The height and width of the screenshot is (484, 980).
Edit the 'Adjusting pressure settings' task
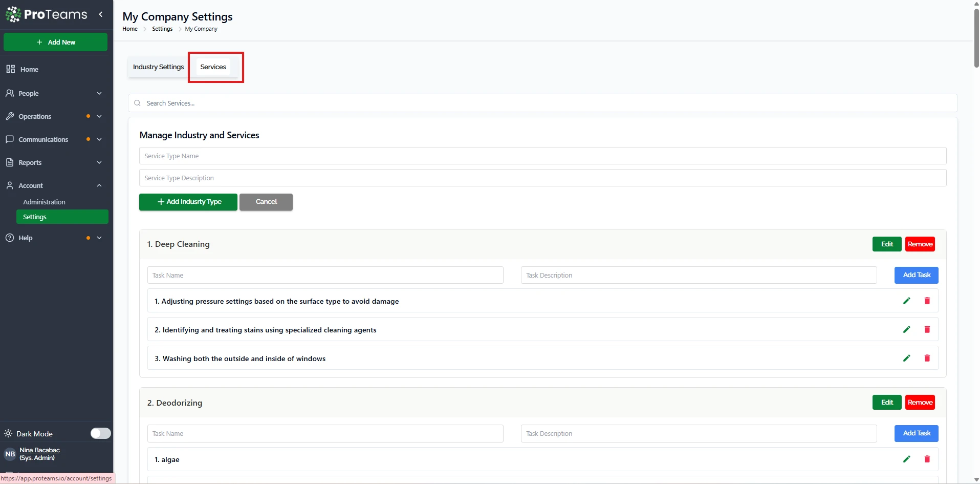tap(906, 301)
